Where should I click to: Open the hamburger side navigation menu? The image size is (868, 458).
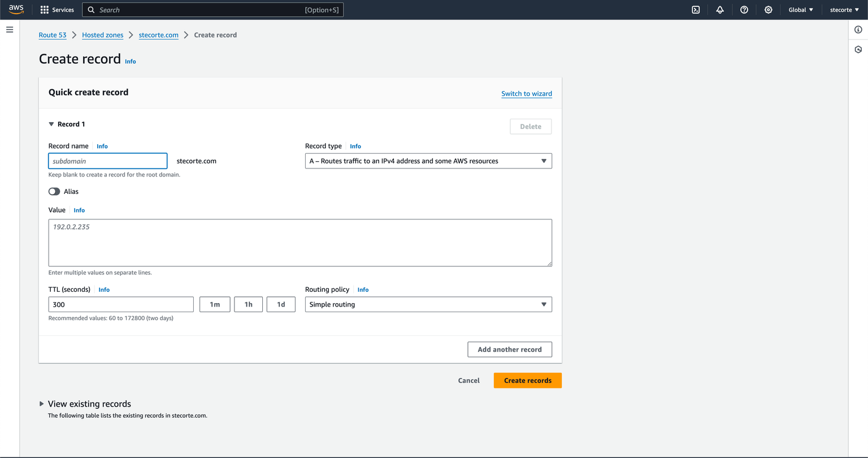[x=10, y=29]
